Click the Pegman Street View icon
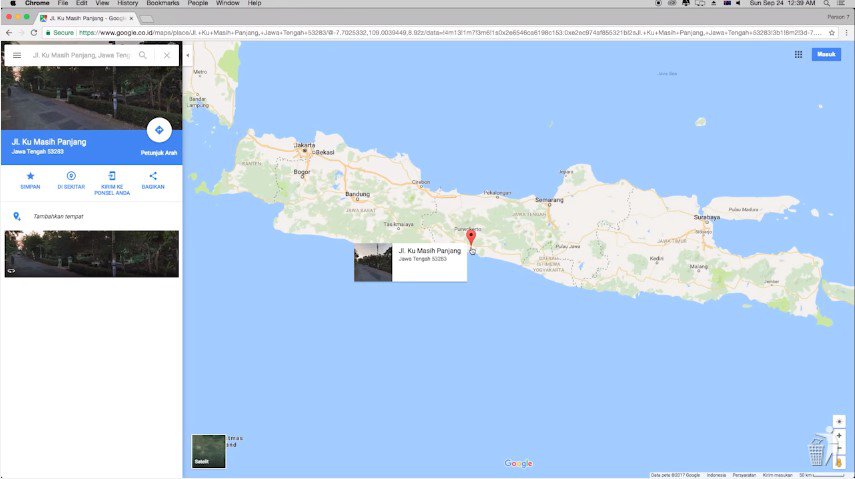The width and height of the screenshot is (855, 479). [839, 462]
